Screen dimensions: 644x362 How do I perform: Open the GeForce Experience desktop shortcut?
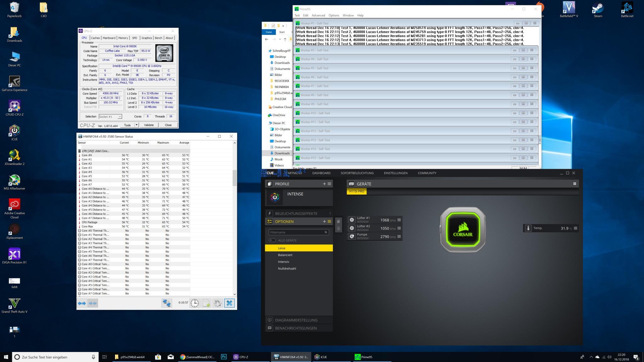pyautogui.click(x=14, y=84)
